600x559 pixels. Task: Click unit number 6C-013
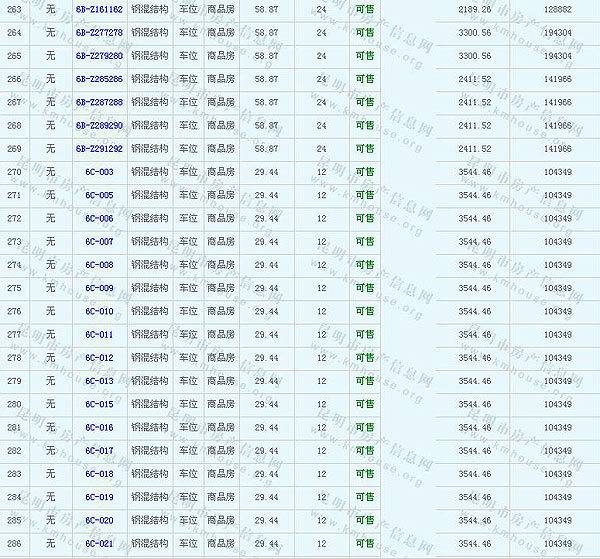(99, 381)
